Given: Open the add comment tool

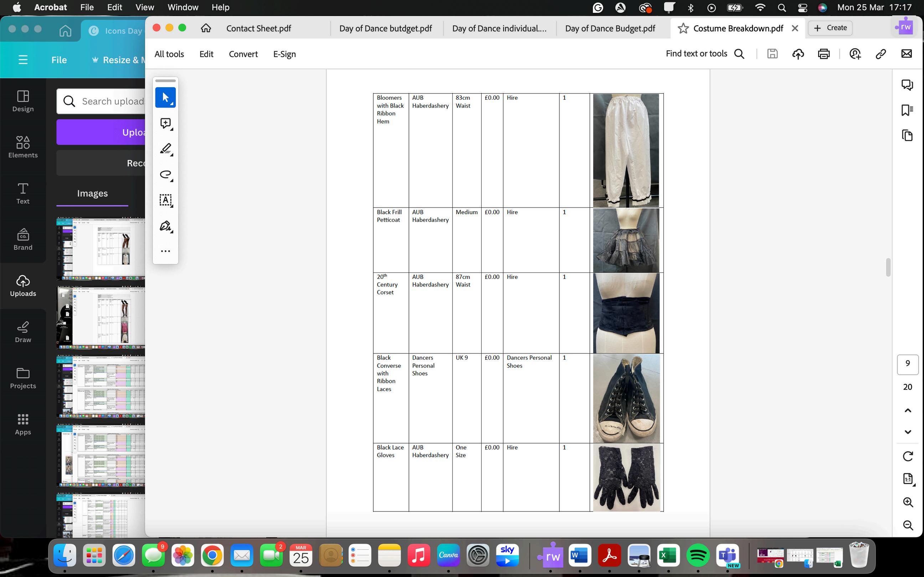Looking at the screenshot, I should 165,123.
